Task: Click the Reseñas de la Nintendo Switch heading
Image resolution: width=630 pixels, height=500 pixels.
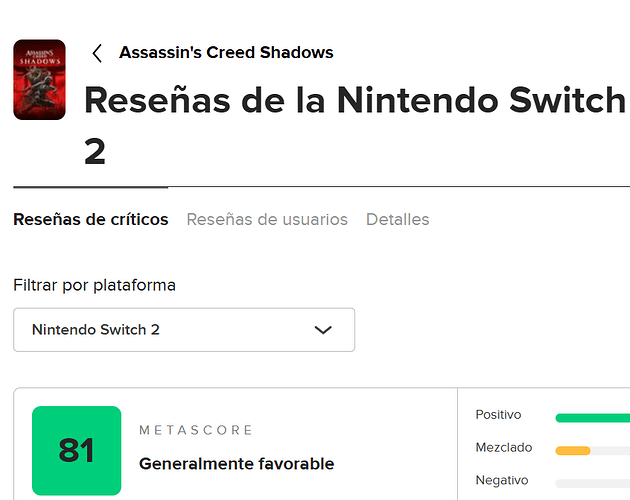Action: (355, 100)
